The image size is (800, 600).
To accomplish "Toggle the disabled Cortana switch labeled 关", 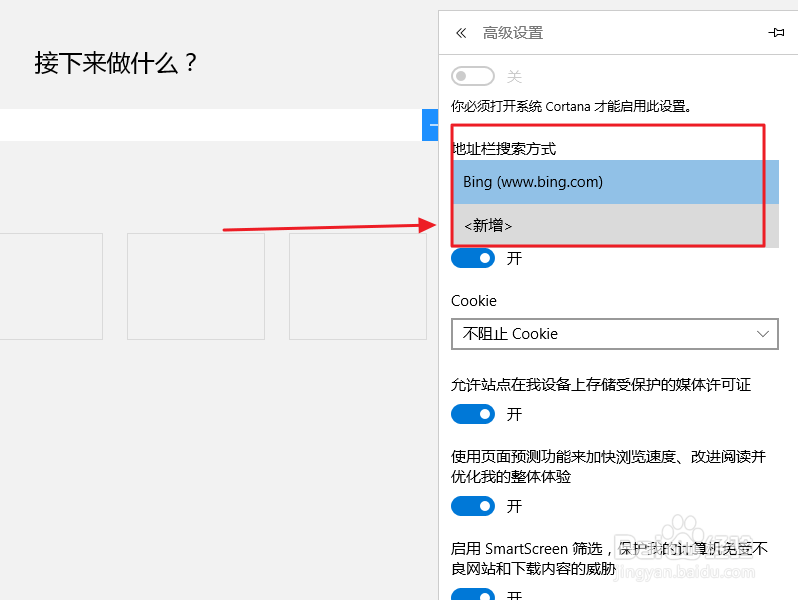I will pyautogui.click(x=473, y=77).
